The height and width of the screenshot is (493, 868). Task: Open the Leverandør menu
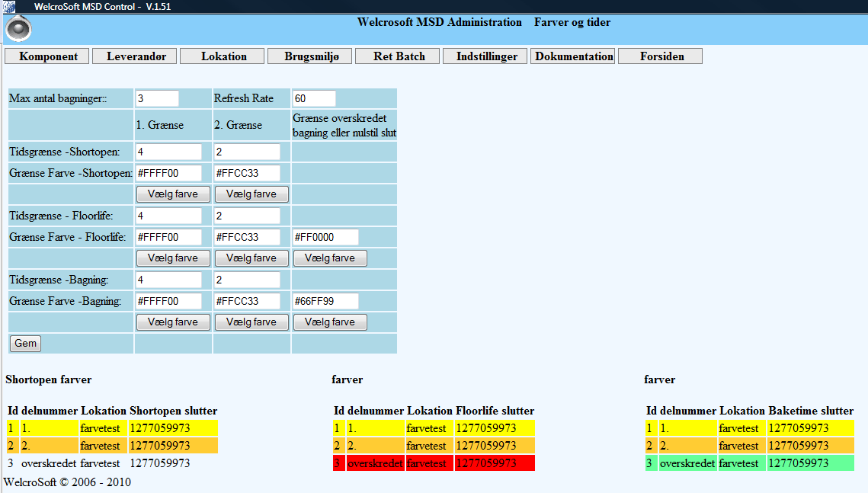pyautogui.click(x=135, y=56)
